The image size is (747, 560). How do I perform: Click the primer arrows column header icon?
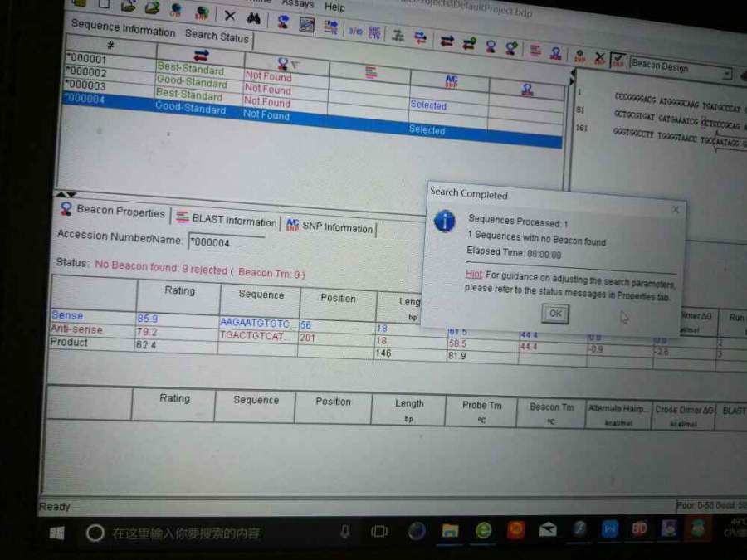pos(201,55)
